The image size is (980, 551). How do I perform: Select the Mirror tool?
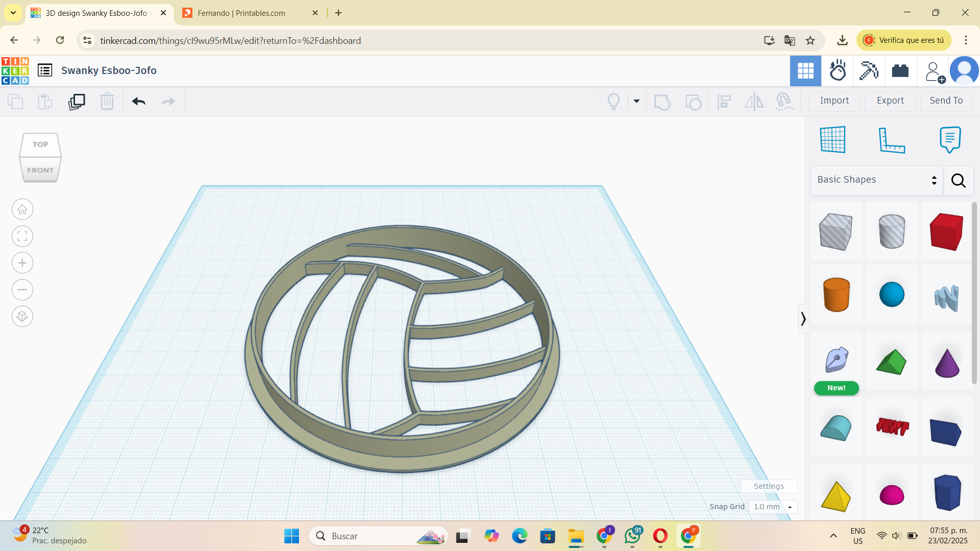click(x=754, y=102)
